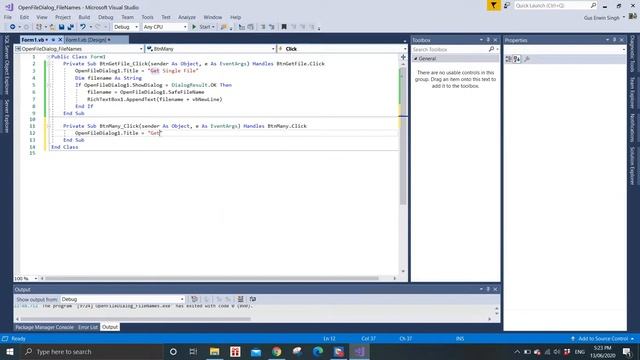Click the INS indicator in status bar
640x360 pixels.
click(460, 339)
